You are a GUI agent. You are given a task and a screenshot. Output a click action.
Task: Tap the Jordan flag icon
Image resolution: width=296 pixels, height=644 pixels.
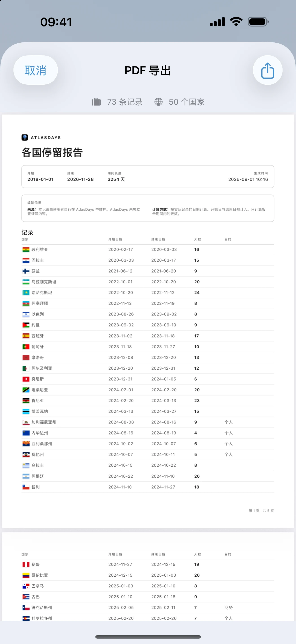coord(26,325)
